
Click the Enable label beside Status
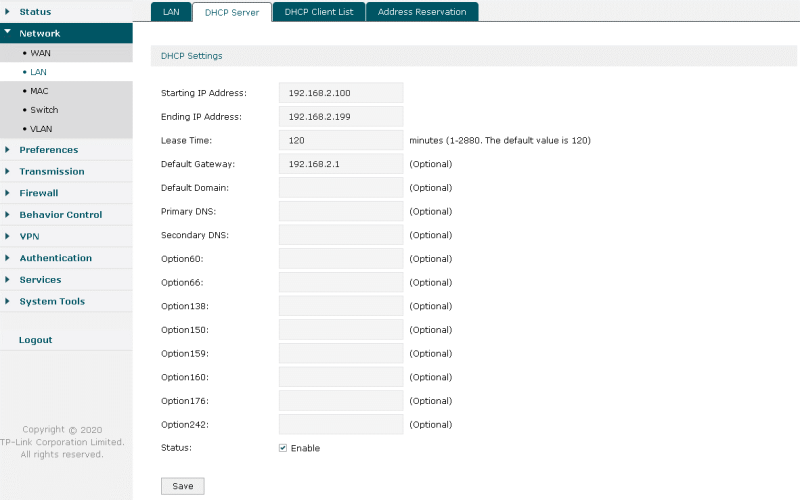[305, 448]
